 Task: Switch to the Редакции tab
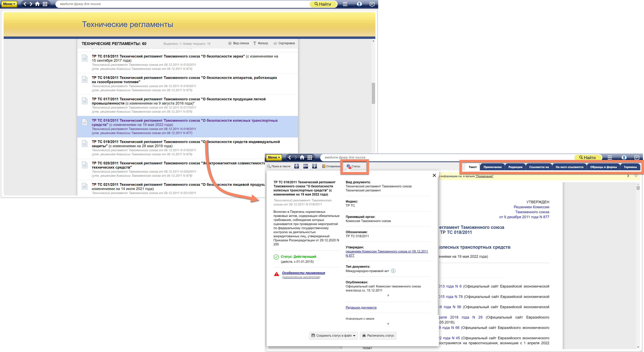coord(515,167)
